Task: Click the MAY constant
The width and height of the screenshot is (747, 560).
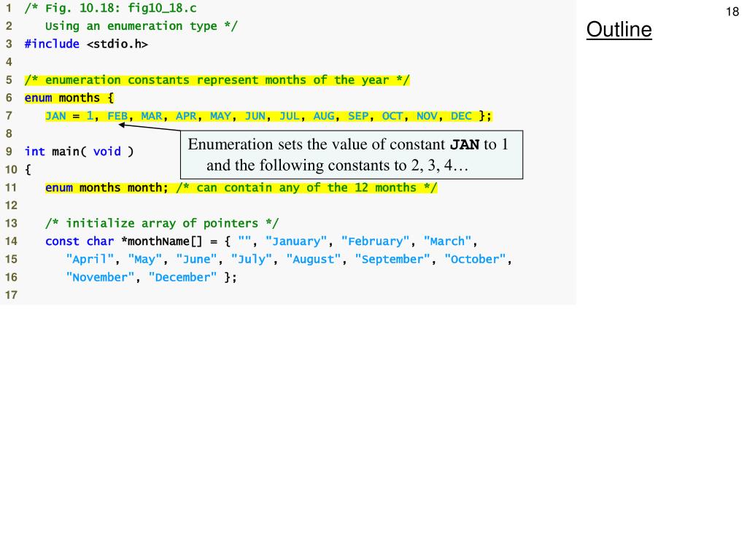Action: click(220, 116)
